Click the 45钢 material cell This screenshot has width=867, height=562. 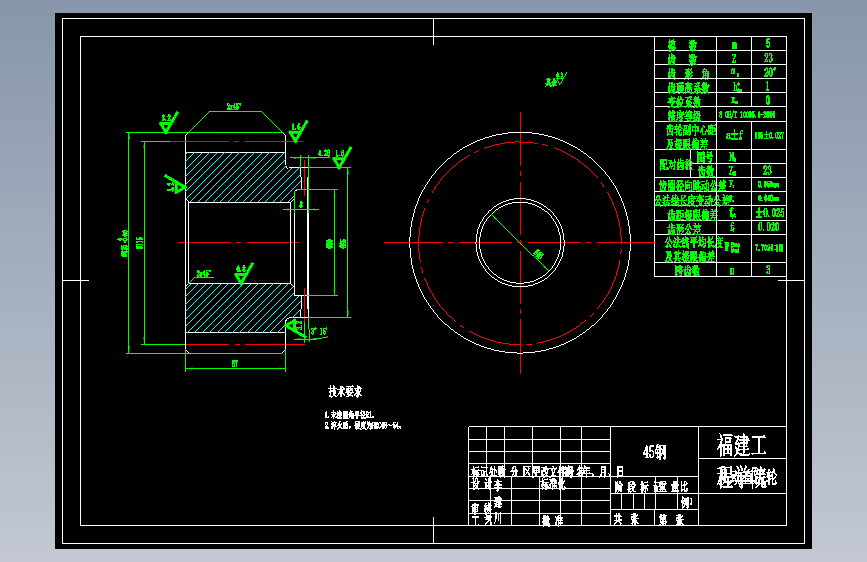point(654,452)
